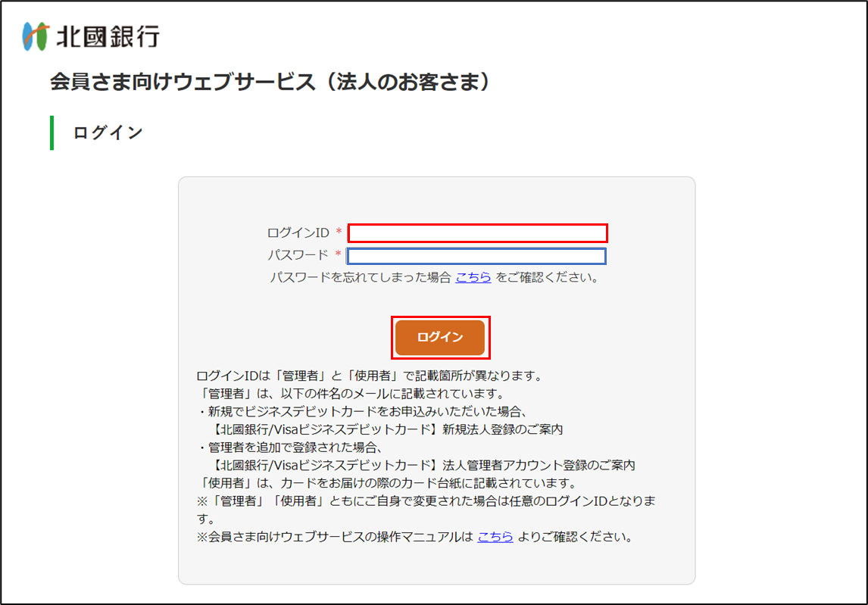
Task: Focus the パスワード input field
Action: [477, 256]
